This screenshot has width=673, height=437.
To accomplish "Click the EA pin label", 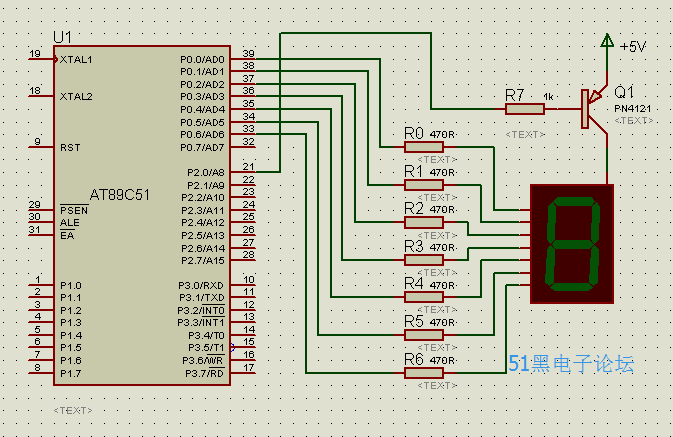I will click(67, 236).
